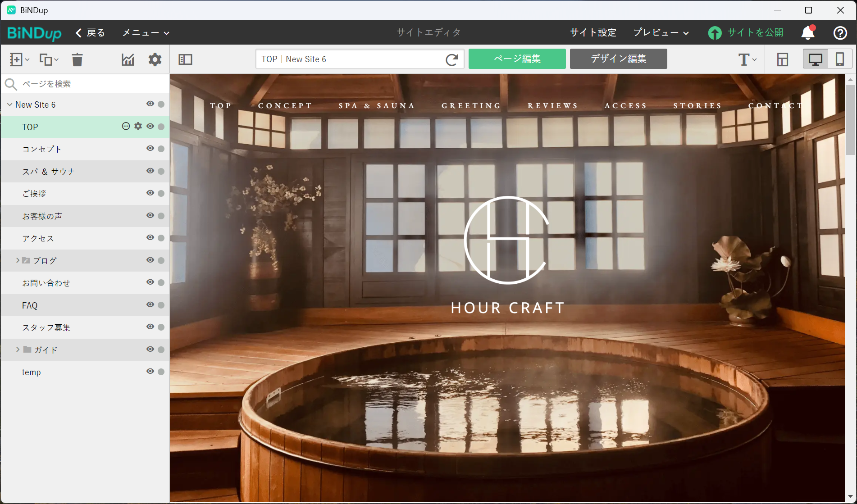857x504 pixels.
Task: Switch to smartphone preview mode
Action: coord(840,59)
